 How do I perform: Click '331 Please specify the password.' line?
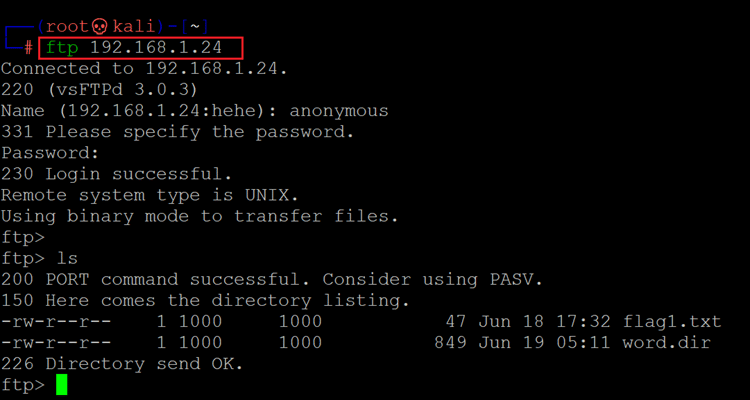tap(178, 132)
